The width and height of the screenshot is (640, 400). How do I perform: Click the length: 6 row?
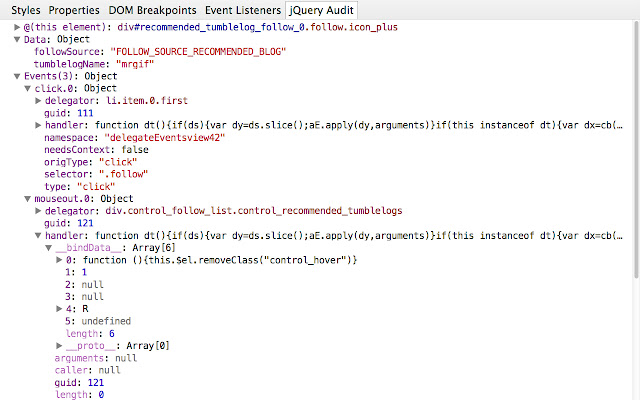point(90,333)
